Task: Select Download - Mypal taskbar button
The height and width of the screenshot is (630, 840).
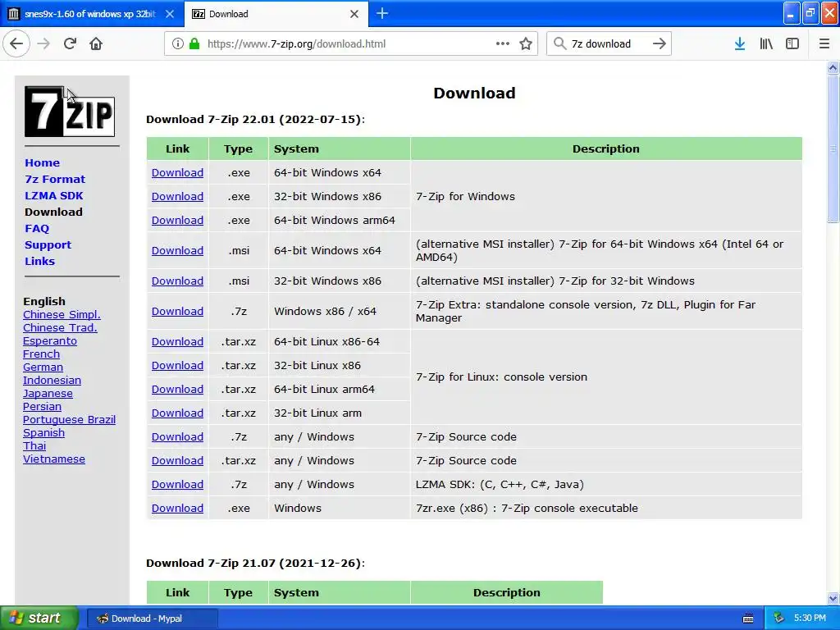Action: click(152, 619)
